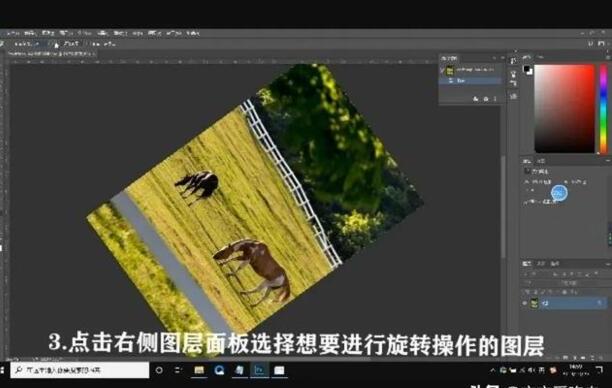The width and height of the screenshot is (612, 388).
Task: Switch to the 路径 (Paths) panel tab
Action: 555,264
